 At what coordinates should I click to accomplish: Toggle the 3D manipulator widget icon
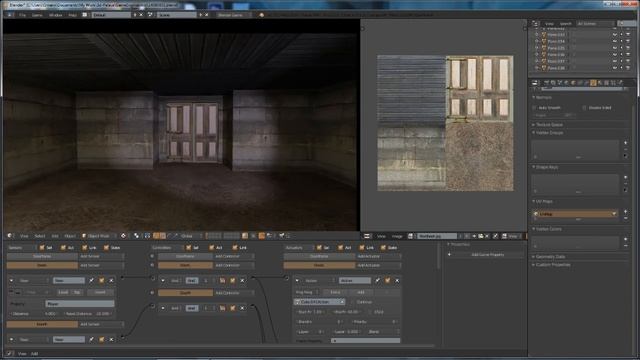pyautogui.click(x=156, y=236)
